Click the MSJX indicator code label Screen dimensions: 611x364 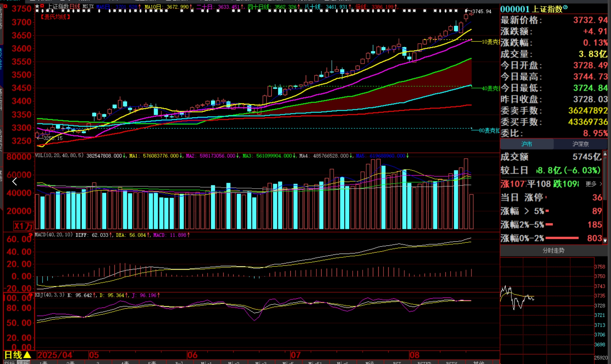(x=88, y=6)
